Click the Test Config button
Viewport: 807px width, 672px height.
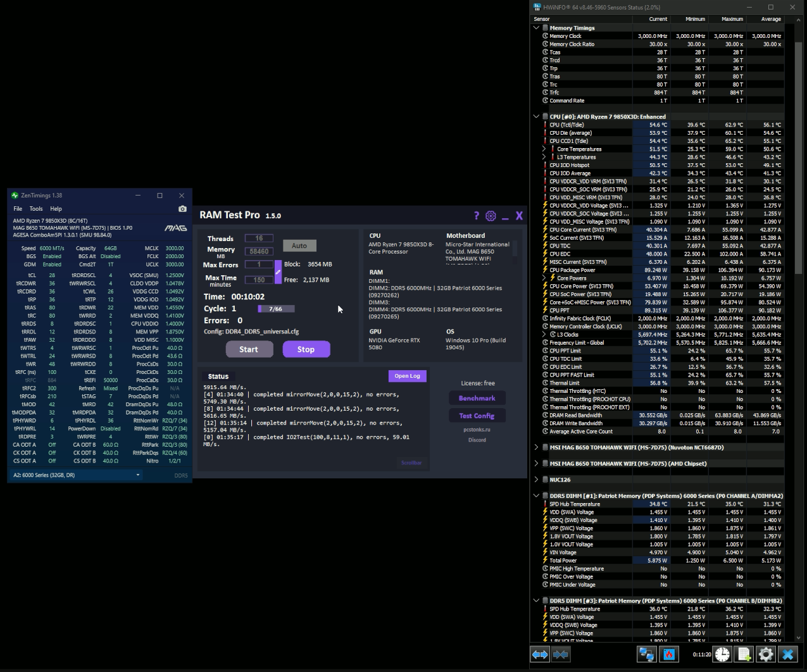pos(477,416)
